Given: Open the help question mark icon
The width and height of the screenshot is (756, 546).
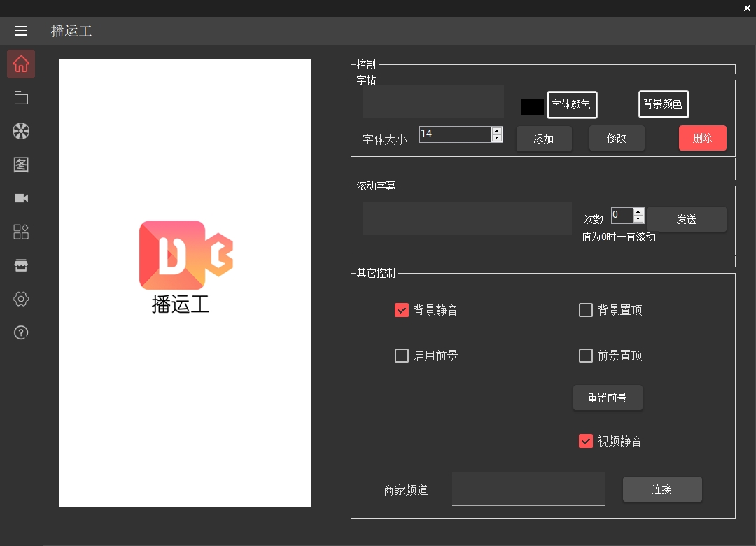Looking at the screenshot, I should coord(21,332).
